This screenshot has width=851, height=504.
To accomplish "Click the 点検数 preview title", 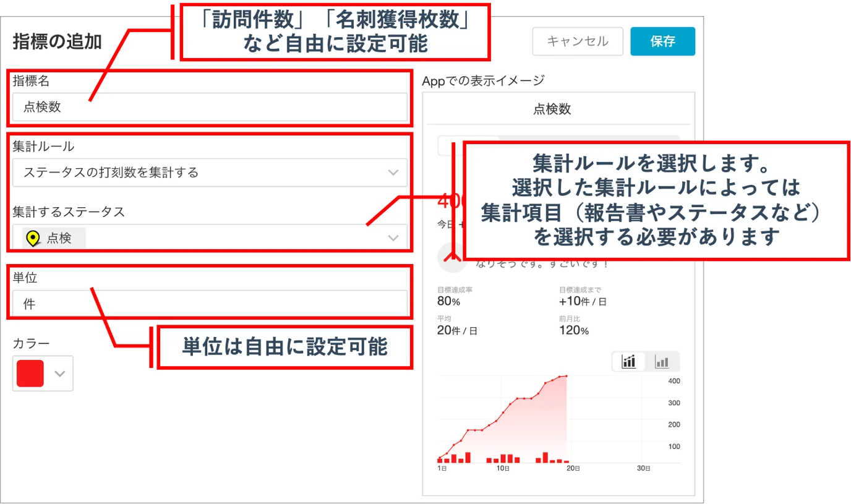I will 552,109.
